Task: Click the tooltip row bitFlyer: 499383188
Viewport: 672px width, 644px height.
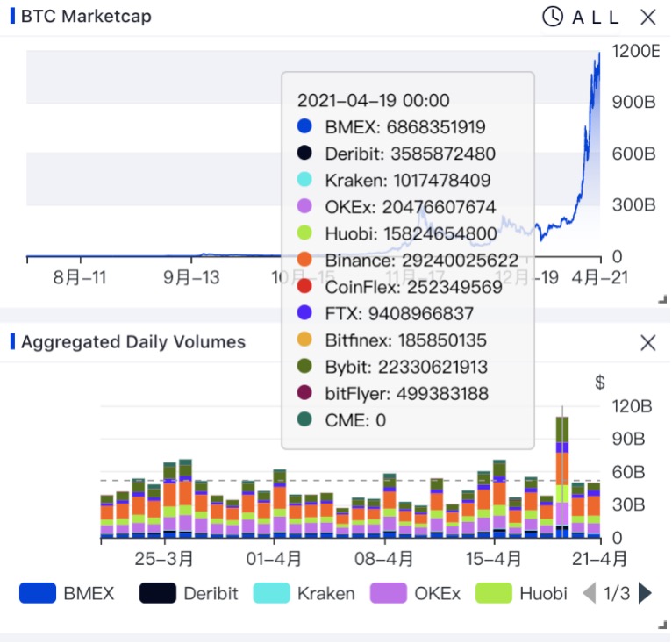Action: (x=392, y=394)
